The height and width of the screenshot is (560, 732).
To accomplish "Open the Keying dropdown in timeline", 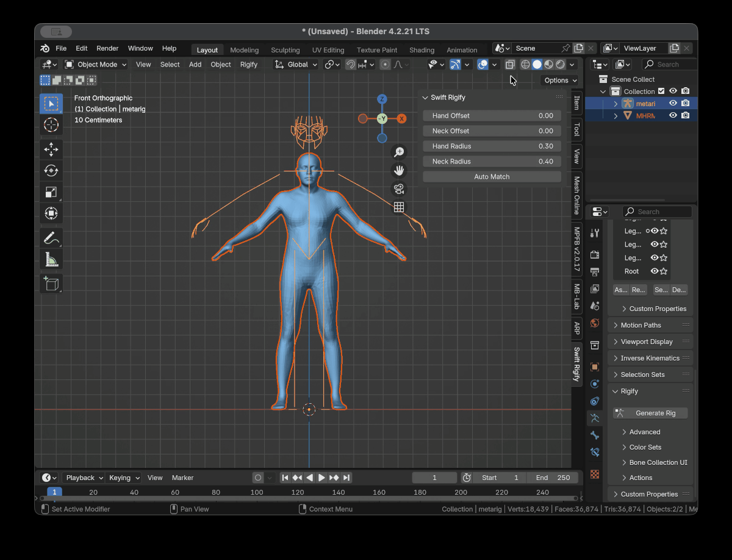I will (x=124, y=478).
